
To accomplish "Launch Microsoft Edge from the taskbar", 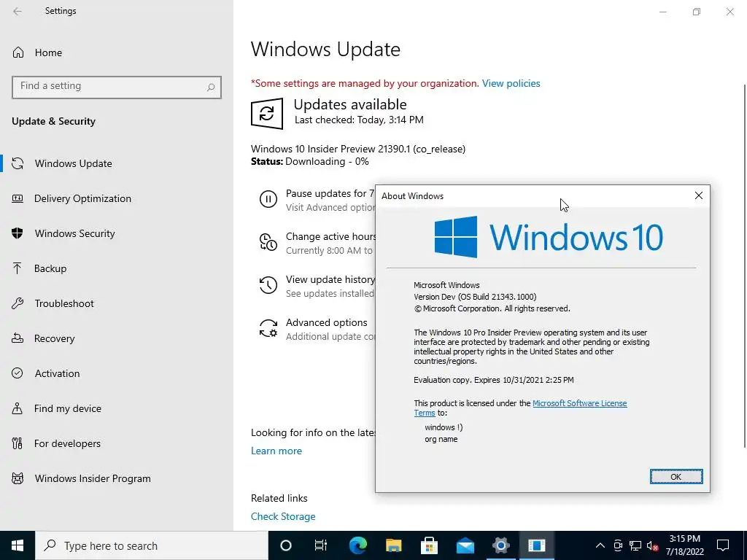I will click(357, 545).
